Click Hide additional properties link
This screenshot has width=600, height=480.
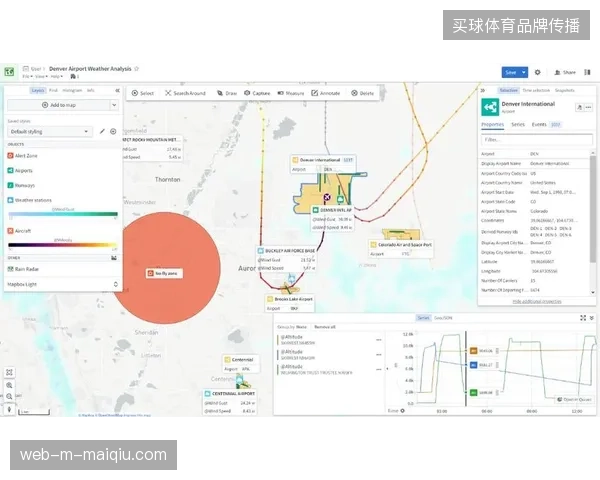click(x=536, y=302)
